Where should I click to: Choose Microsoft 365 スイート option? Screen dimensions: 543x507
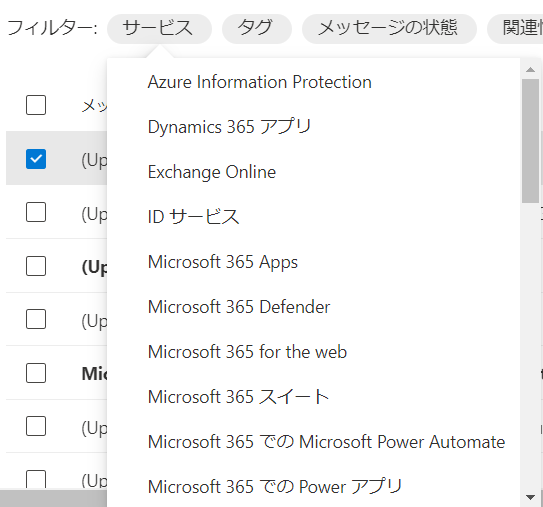238,397
